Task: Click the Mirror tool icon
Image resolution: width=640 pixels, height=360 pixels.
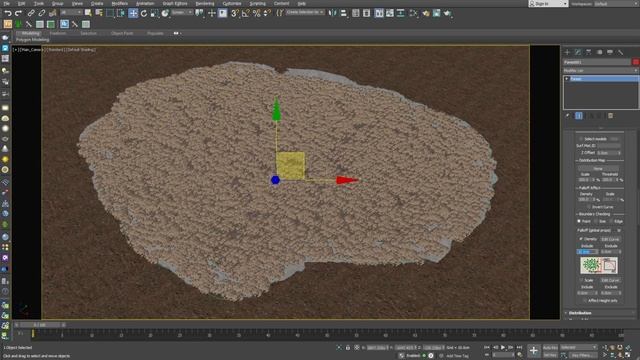Action: coord(333,13)
